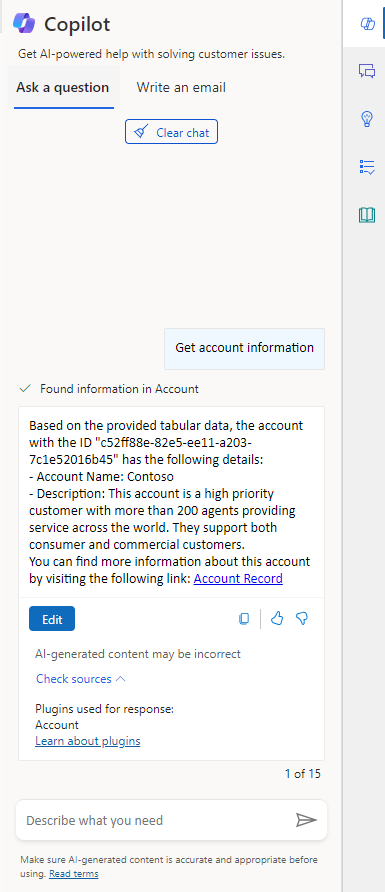Open the Learn about plugins link
This screenshot has width=385, height=892.
coord(88,741)
